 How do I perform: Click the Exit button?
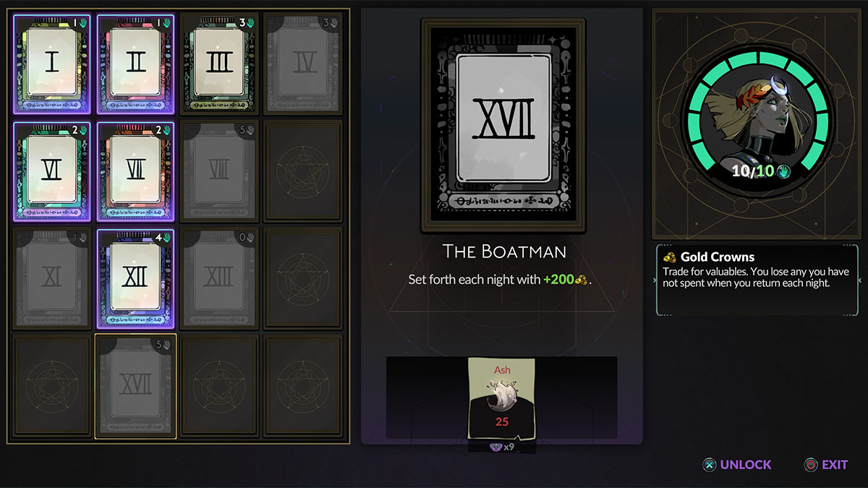[826, 465]
